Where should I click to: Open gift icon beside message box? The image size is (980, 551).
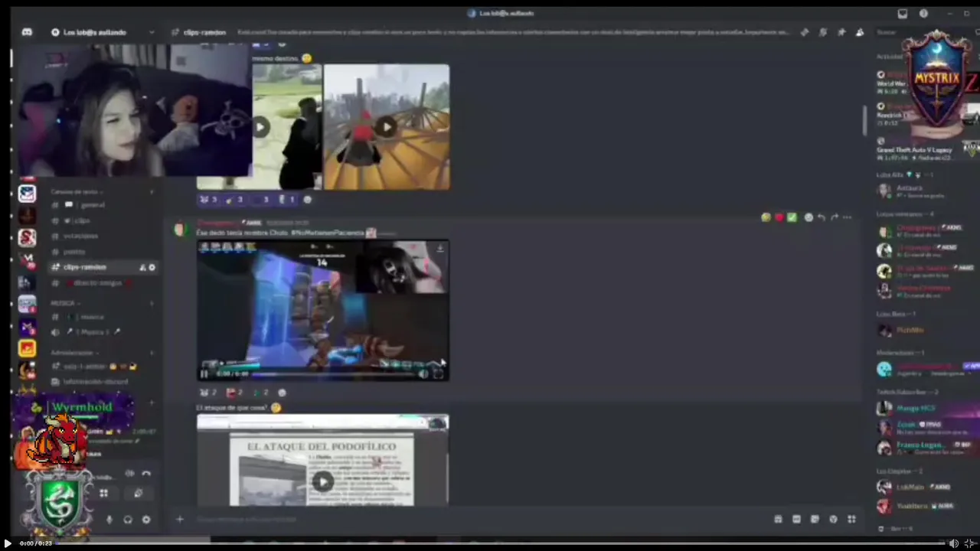pos(778,519)
